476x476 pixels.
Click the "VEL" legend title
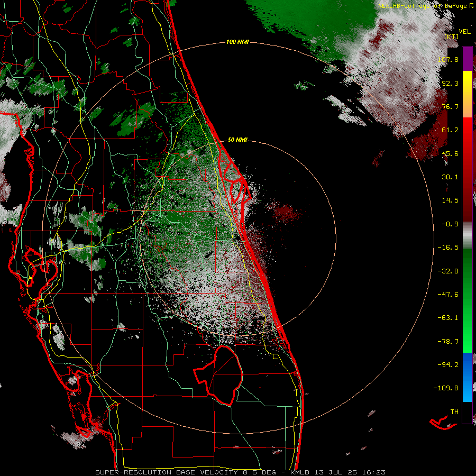pos(464,32)
